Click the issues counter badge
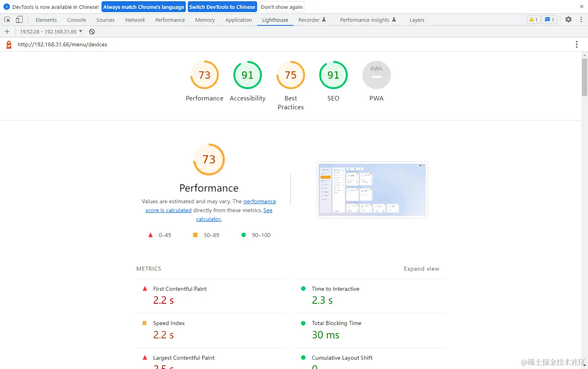This screenshot has height=369, width=588. point(550,20)
